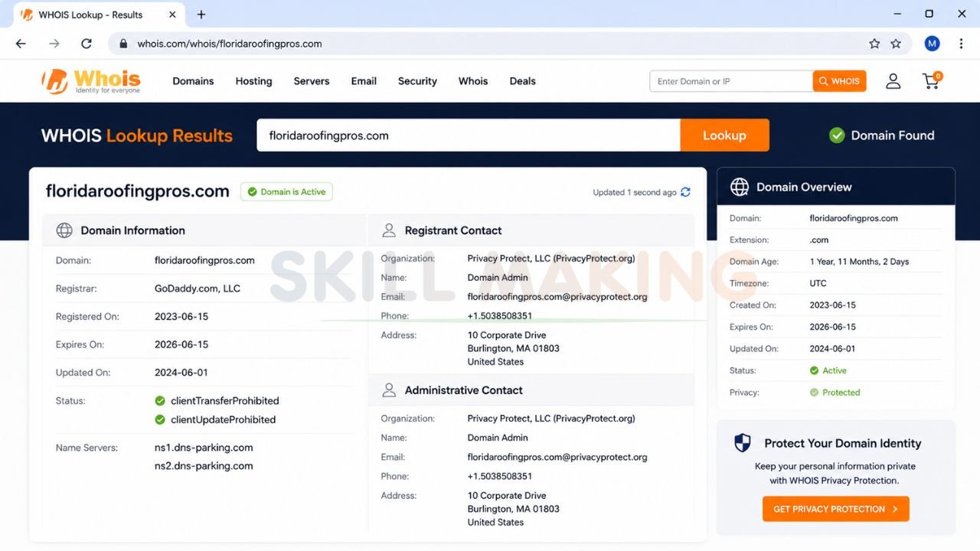Click the green check icon beside Domain Found
Viewport: 980px width, 551px height.
(x=837, y=135)
